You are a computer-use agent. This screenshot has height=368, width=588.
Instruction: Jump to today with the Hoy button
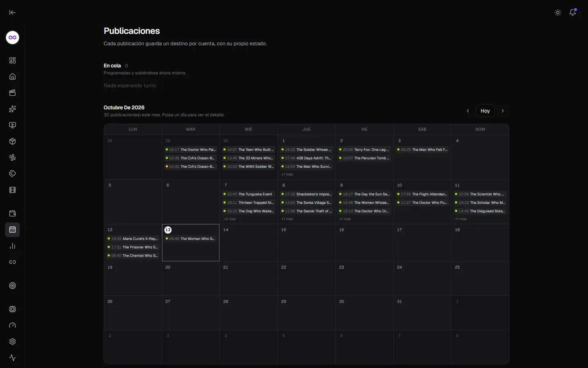click(485, 111)
